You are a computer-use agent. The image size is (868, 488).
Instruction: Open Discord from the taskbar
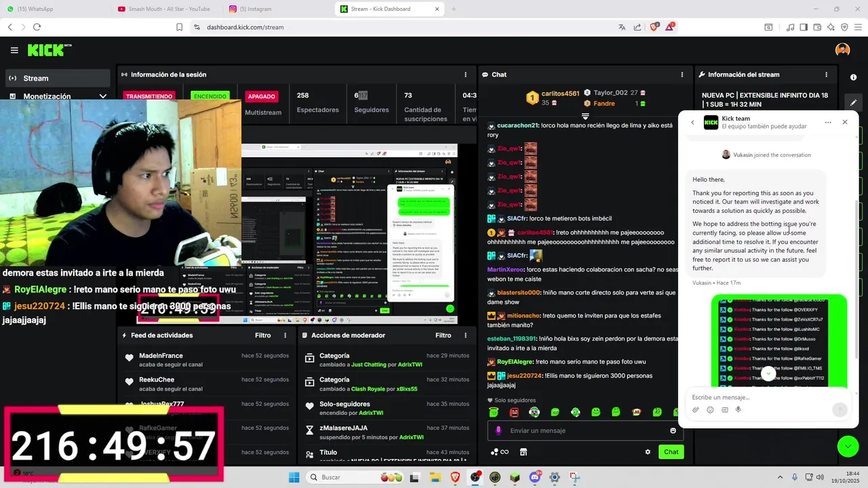point(535,477)
